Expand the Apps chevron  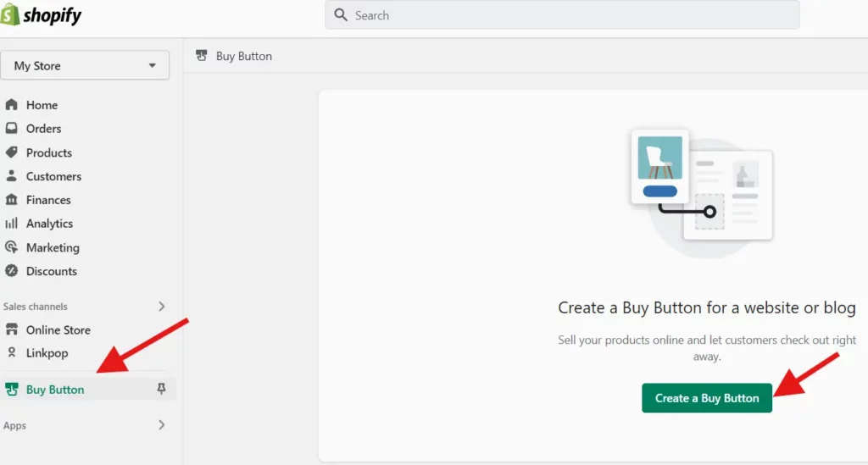pyautogui.click(x=162, y=425)
